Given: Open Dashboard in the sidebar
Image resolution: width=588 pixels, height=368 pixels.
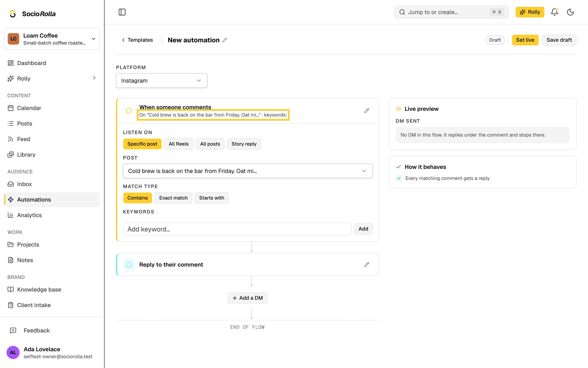Looking at the screenshot, I should (52, 63).
